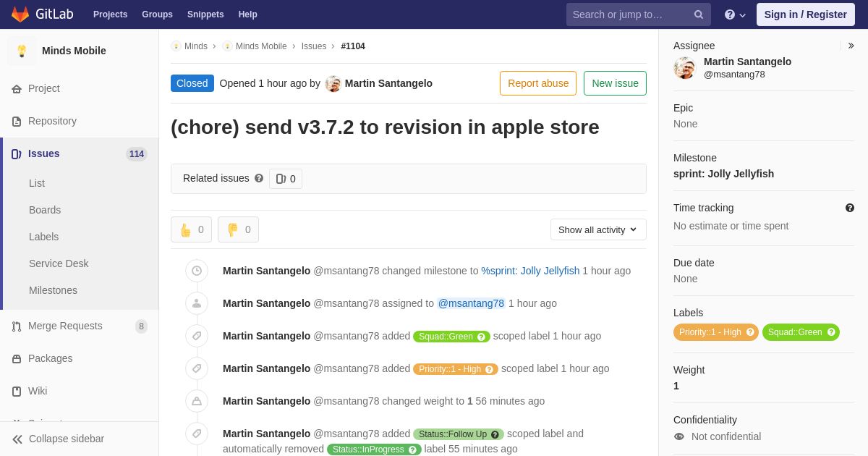
Task: Click the Priority label help icon in sidebar
Action: tap(750, 332)
